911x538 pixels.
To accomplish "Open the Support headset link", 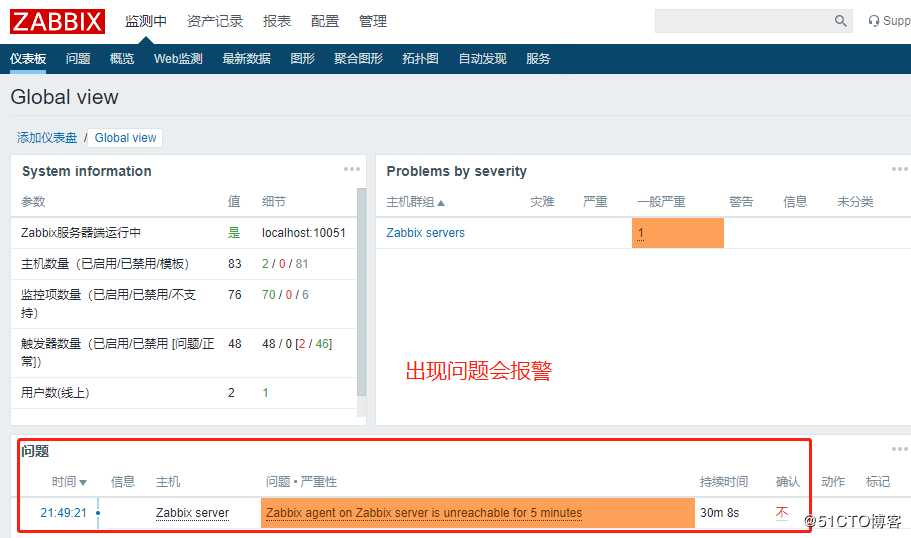I will pyautogui.click(x=889, y=21).
